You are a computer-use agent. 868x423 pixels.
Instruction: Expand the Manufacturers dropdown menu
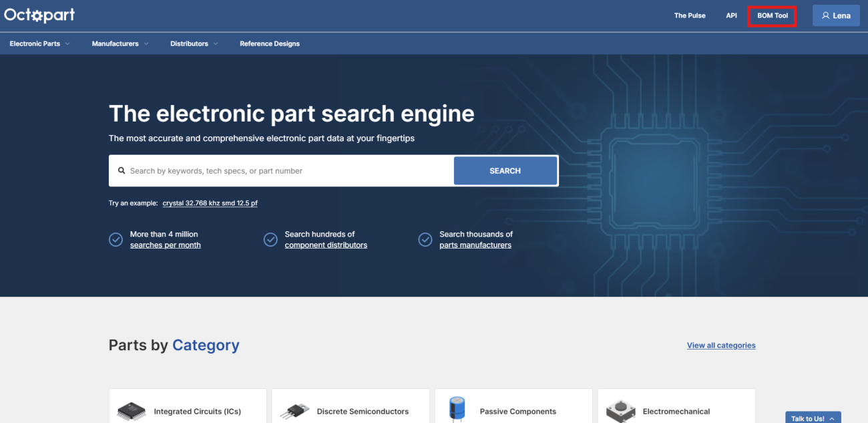pos(120,43)
